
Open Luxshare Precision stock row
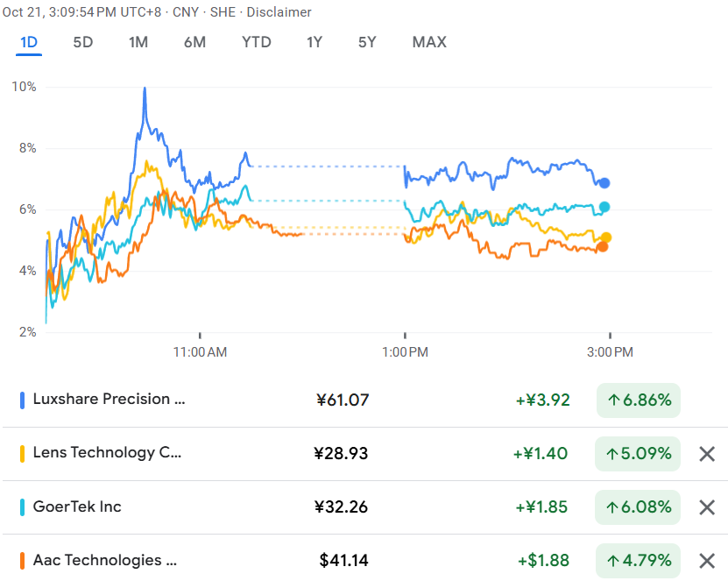coord(109,400)
